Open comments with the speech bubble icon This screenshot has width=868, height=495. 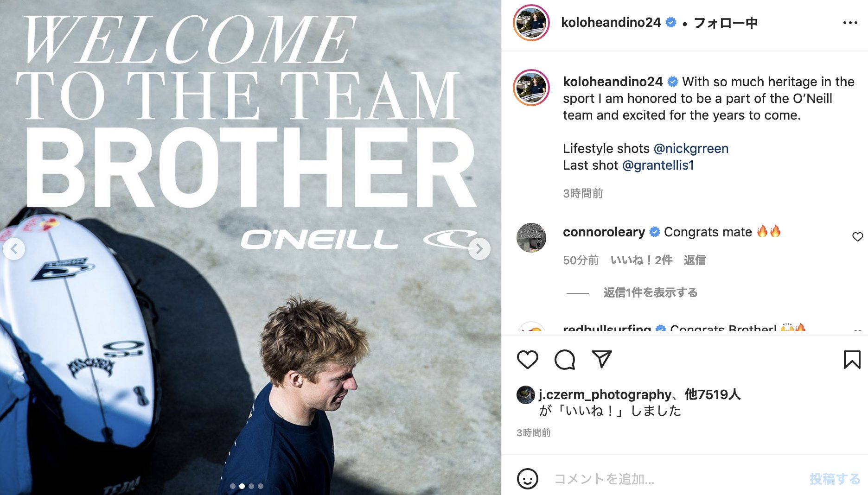(565, 360)
